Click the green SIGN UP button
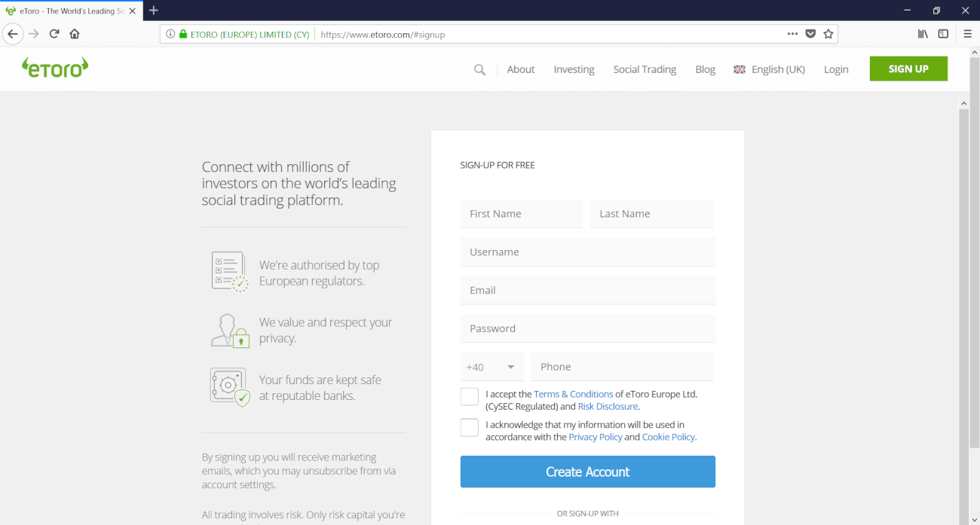This screenshot has width=980, height=525. [x=908, y=69]
